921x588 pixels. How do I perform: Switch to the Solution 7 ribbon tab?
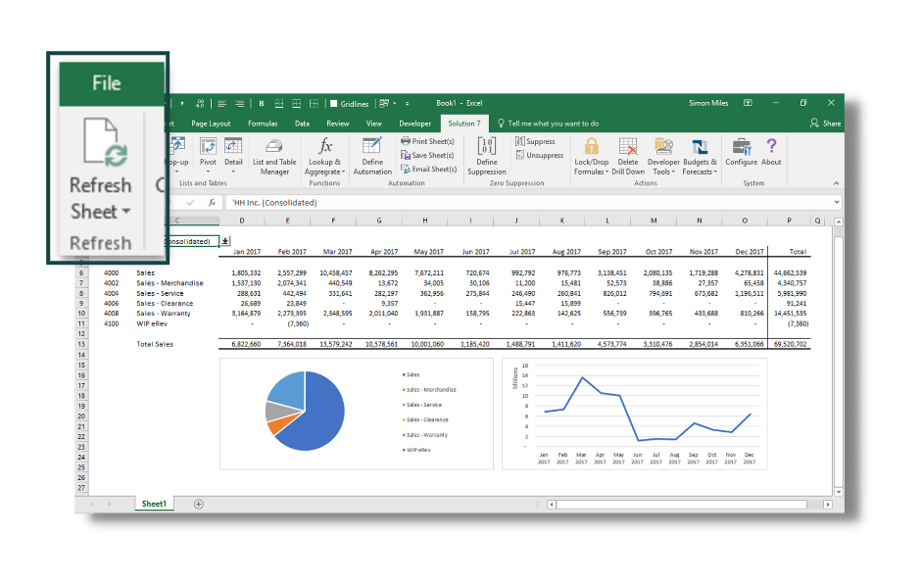pyautogui.click(x=464, y=123)
